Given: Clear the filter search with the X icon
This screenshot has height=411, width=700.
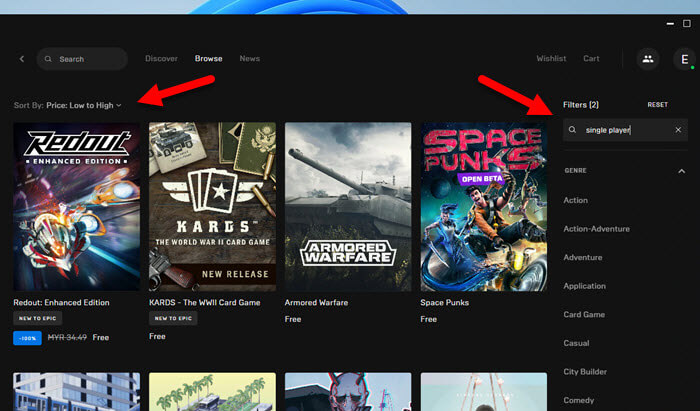Looking at the screenshot, I should coord(678,130).
